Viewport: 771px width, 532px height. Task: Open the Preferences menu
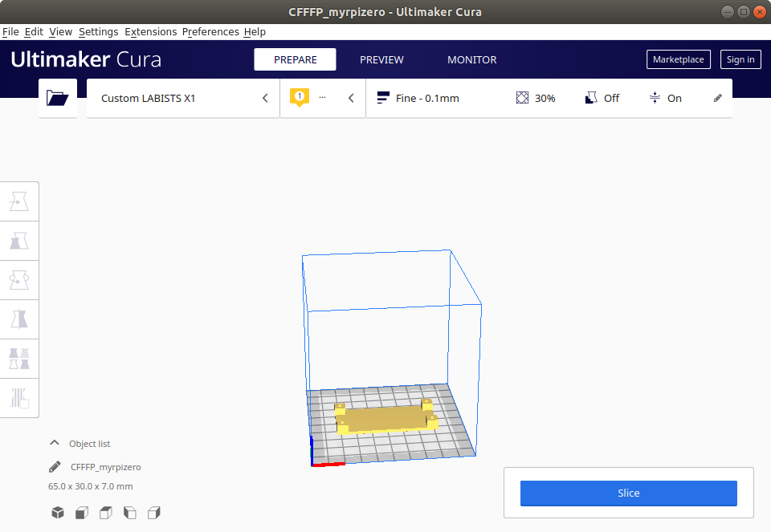(210, 32)
